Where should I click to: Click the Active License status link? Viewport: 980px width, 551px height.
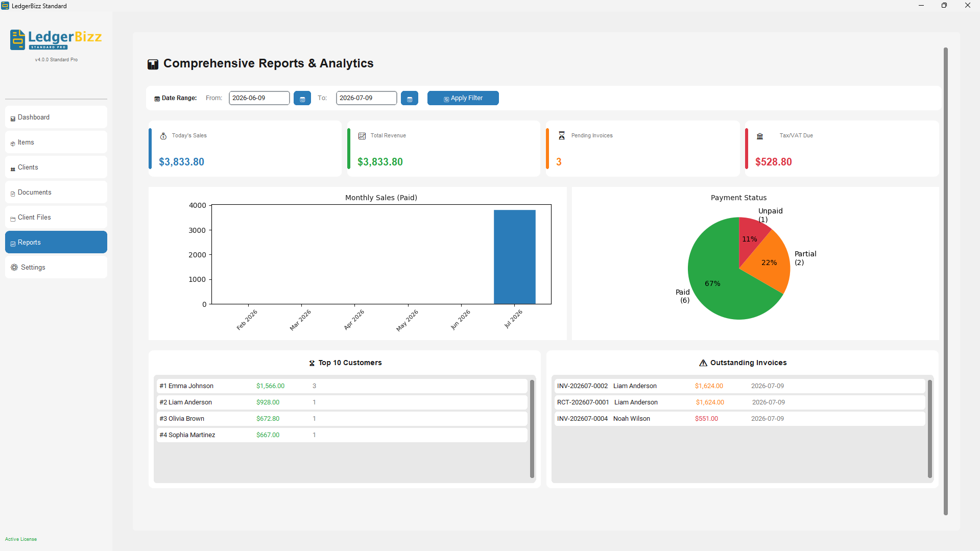(21, 539)
